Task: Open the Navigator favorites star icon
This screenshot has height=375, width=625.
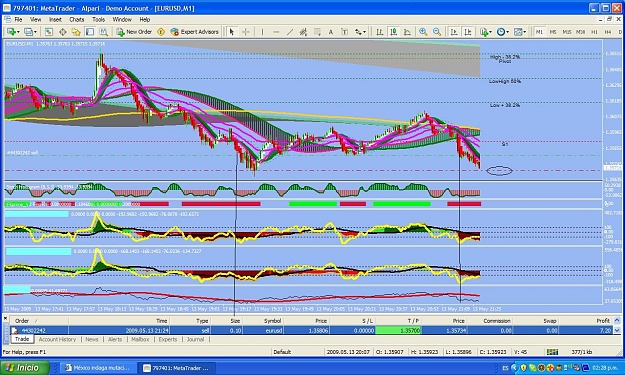Action: click(76, 32)
